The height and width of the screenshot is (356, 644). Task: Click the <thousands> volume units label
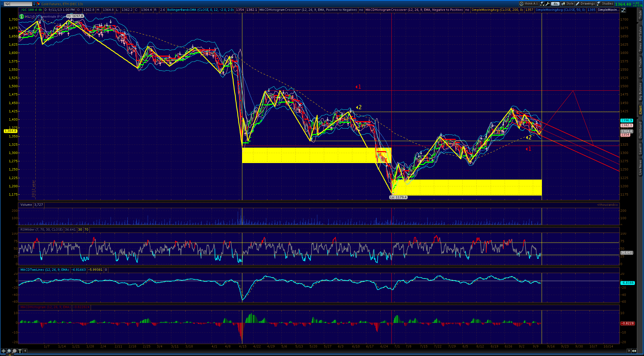tap(608, 205)
